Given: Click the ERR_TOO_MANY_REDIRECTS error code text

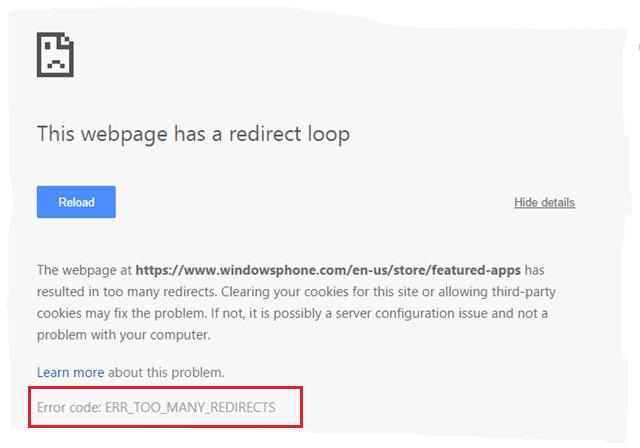Looking at the screenshot, I should click(x=190, y=407).
